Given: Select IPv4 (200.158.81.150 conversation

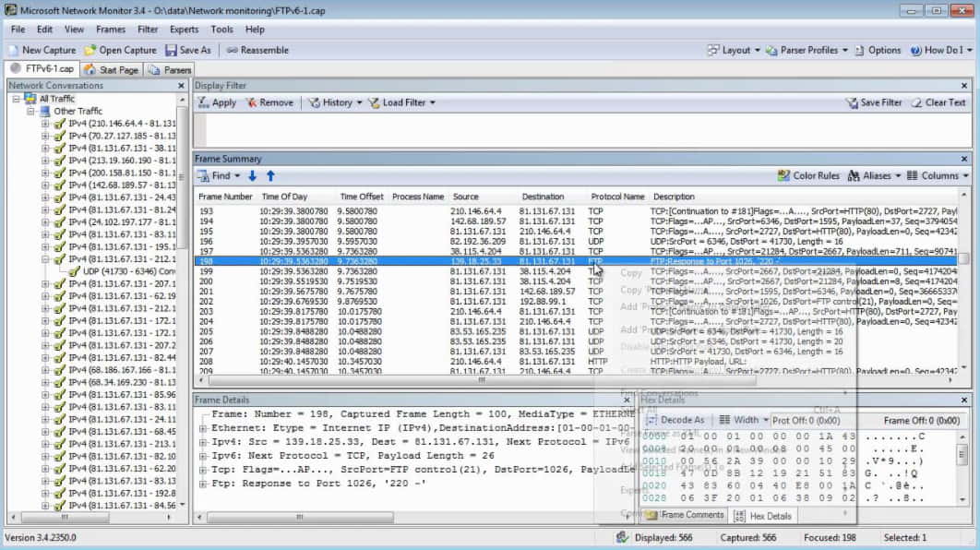Looking at the screenshot, I should tap(122, 173).
